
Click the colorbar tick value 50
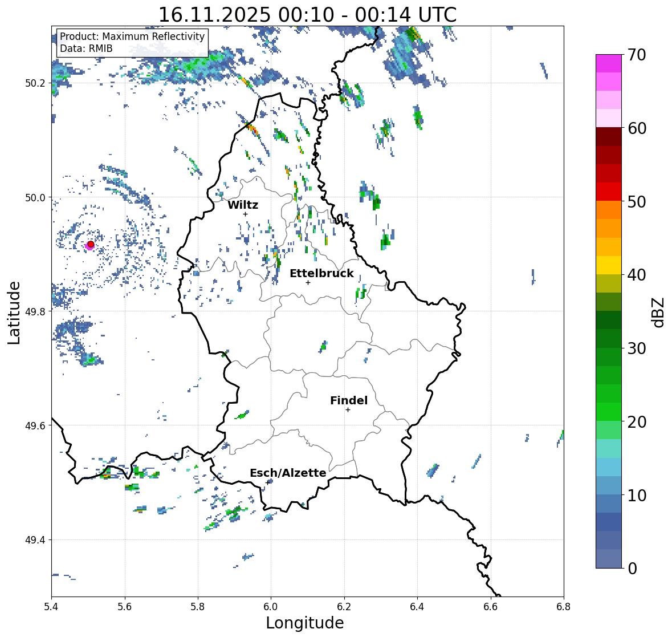pos(637,201)
